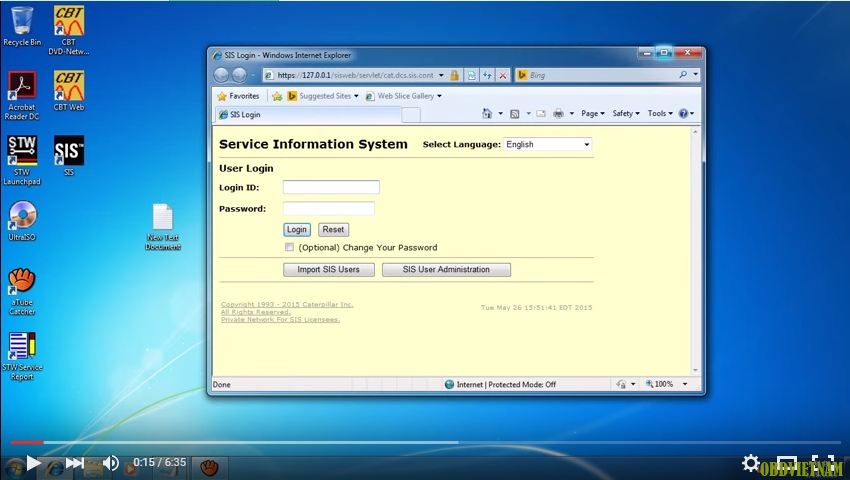Open the UltraISO desktop shortcut

pyautogui.click(x=22, y=216)
